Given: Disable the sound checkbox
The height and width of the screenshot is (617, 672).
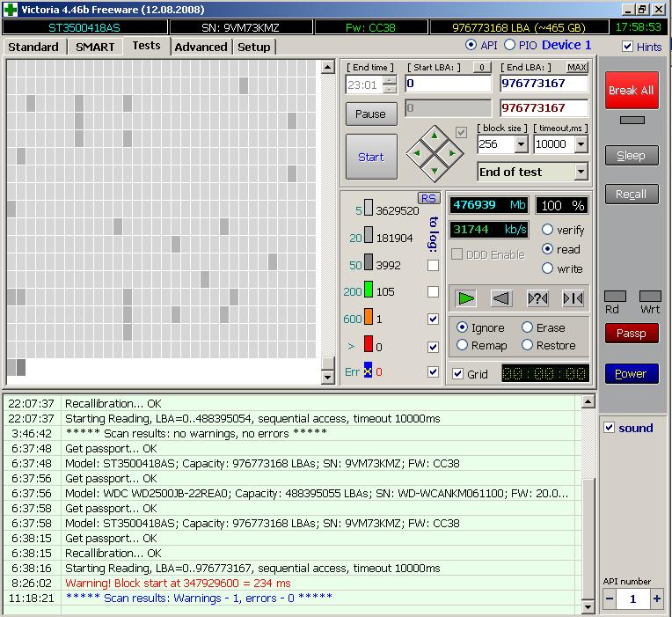Looking at the screenshot, I should [610, 428].
